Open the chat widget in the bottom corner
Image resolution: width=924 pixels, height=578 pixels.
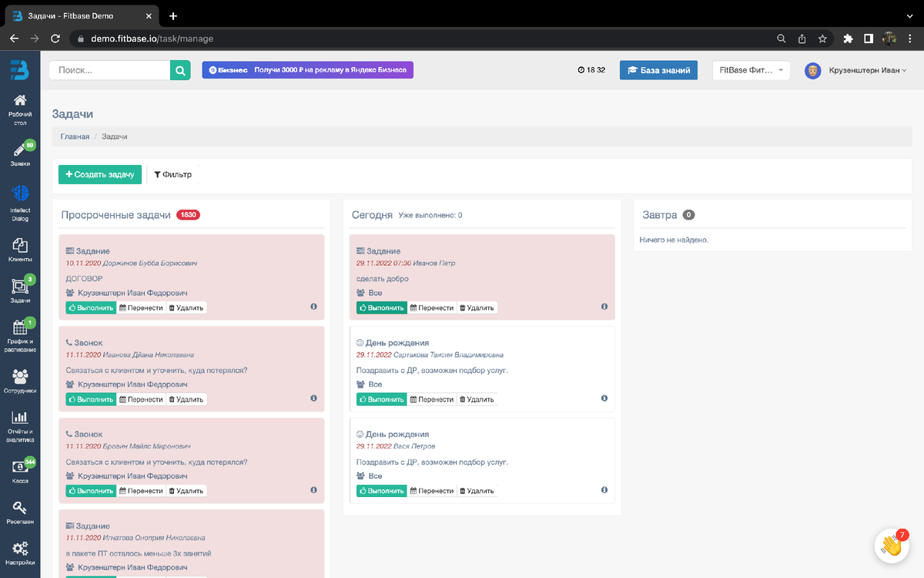click(x=892, y=545)
